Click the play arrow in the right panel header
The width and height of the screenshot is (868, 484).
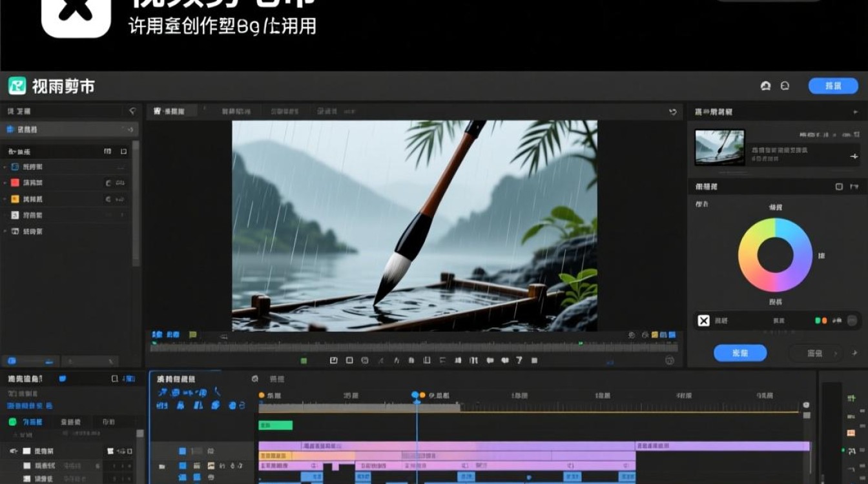[x=856, y=112]
